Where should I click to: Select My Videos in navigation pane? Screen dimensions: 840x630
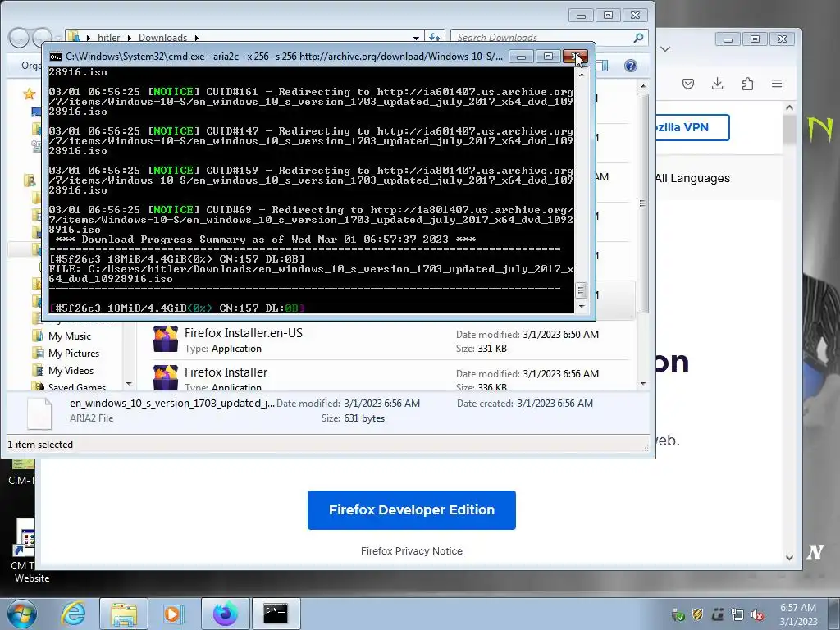pos(71,370)
